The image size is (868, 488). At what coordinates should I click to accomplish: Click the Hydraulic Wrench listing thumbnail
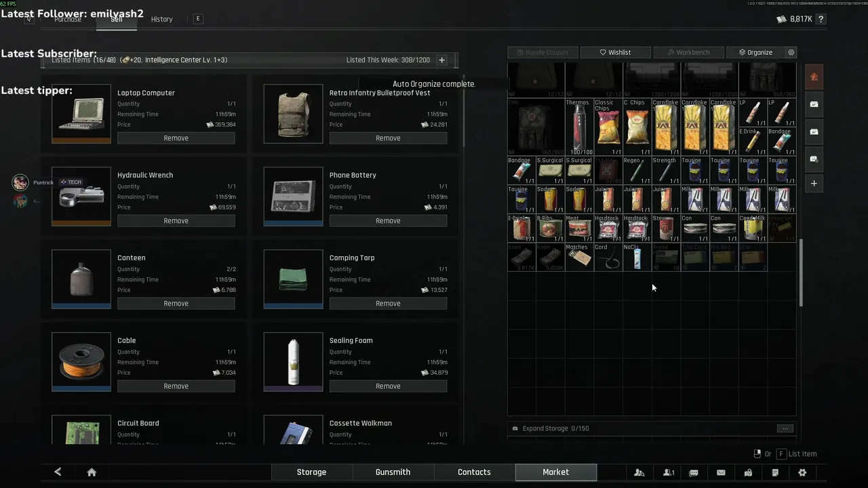click(x=81, y=197)
